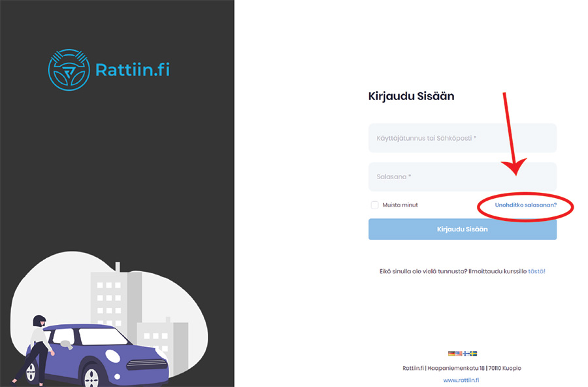Viewport: 588px width, 387px height.
Task: Visit the www.rattiin.fi footer link
Action: [x=462, y=380]
